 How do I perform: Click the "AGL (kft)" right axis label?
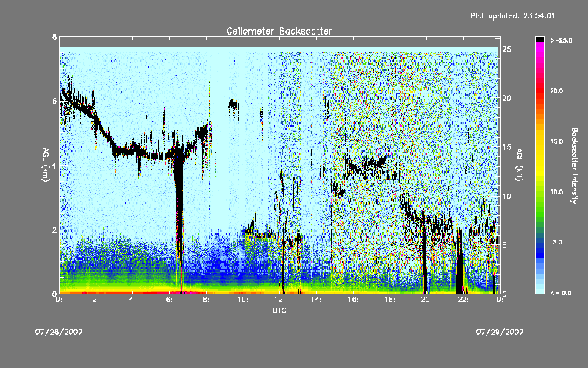coord(520,165)
